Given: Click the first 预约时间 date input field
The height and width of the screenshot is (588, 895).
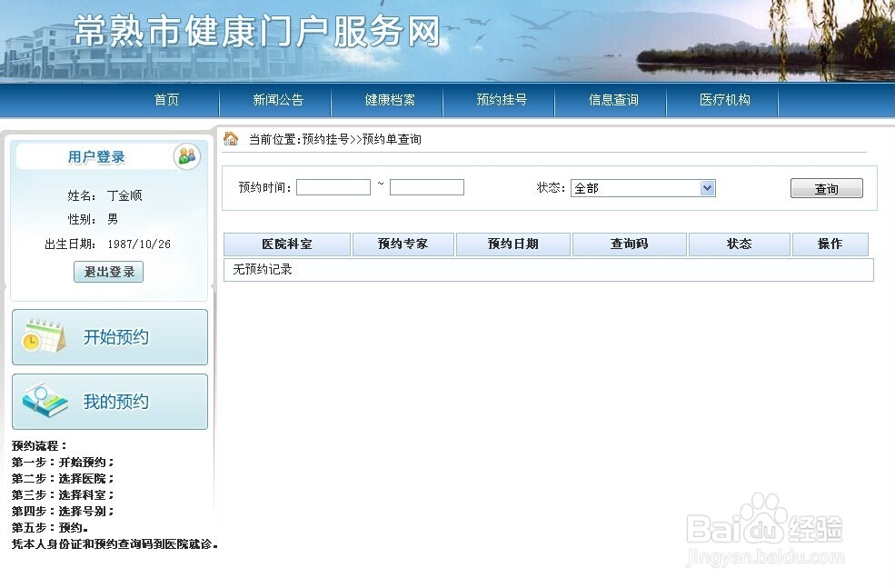Looking at the screenshot, I should (333, 186).
